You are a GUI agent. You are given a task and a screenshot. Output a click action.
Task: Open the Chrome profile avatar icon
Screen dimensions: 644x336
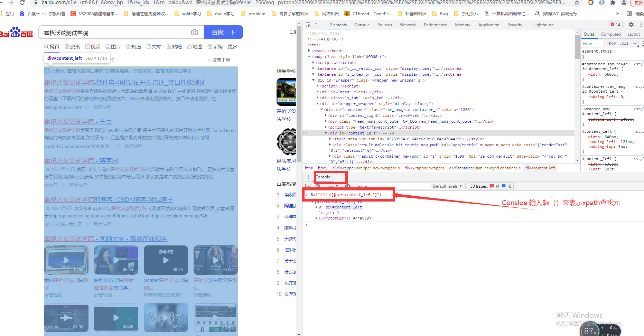[624, 2]
